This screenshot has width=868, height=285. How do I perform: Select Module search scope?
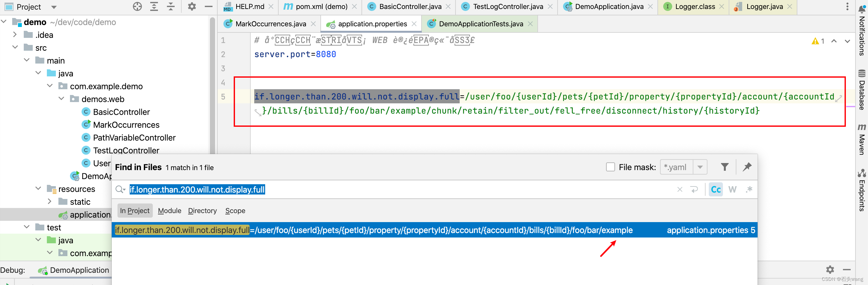tap(169, 211)
